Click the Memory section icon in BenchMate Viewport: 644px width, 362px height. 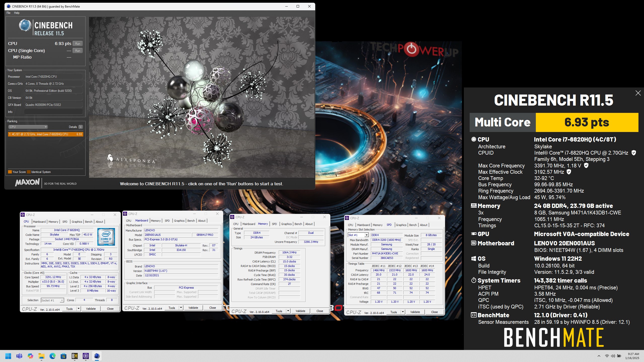click(474, 206)
